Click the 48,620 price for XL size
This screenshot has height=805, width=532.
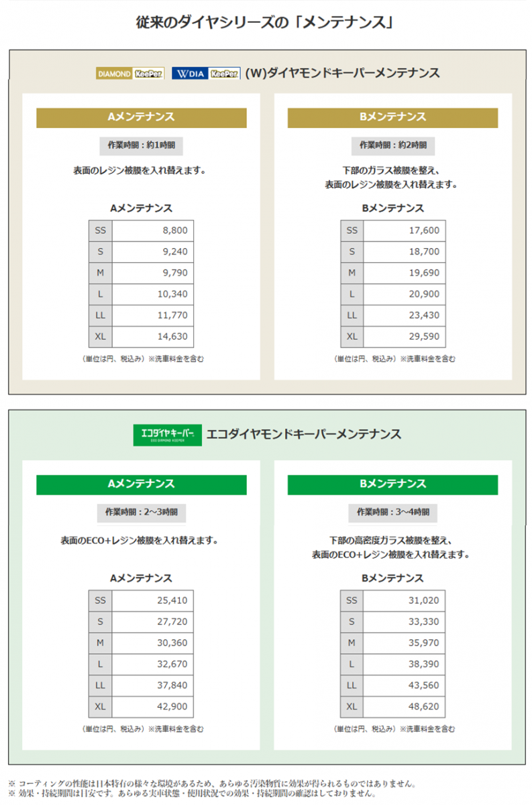(x=405, y=706)
